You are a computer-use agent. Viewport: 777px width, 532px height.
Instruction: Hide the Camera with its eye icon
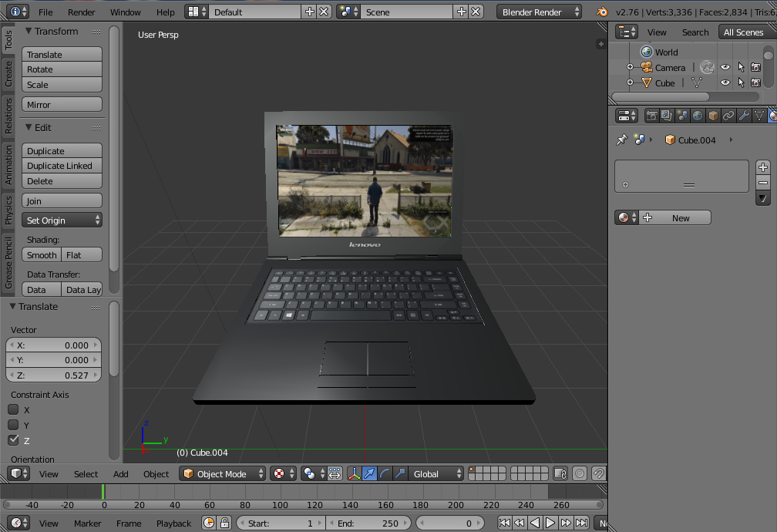point(725,67)
